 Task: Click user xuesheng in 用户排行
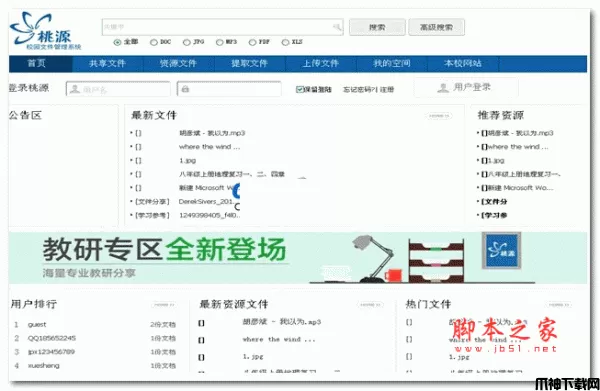tap(44, 366)
